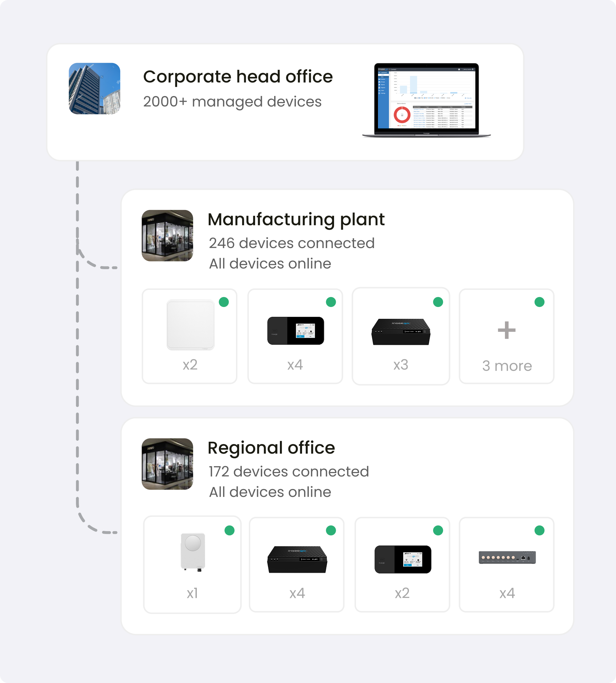The height and width of the screenshot is (683, 616).
Task: Select the mobile hotspot in Manufacturing plant
Action: pyautogui.click(x=296, y=331)
